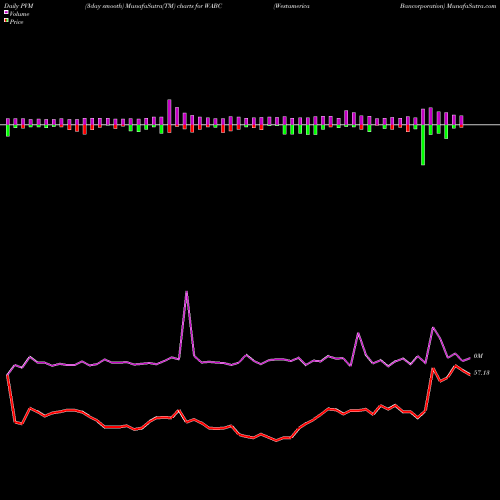Click the '57.18' price value label
Screen dimensions: 500x500
pos(481,373)
